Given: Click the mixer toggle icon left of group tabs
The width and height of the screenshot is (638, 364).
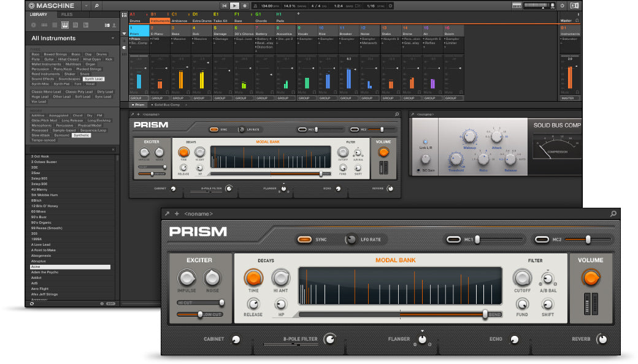Looking at the screenshot, I should click(x=124, y=15).
